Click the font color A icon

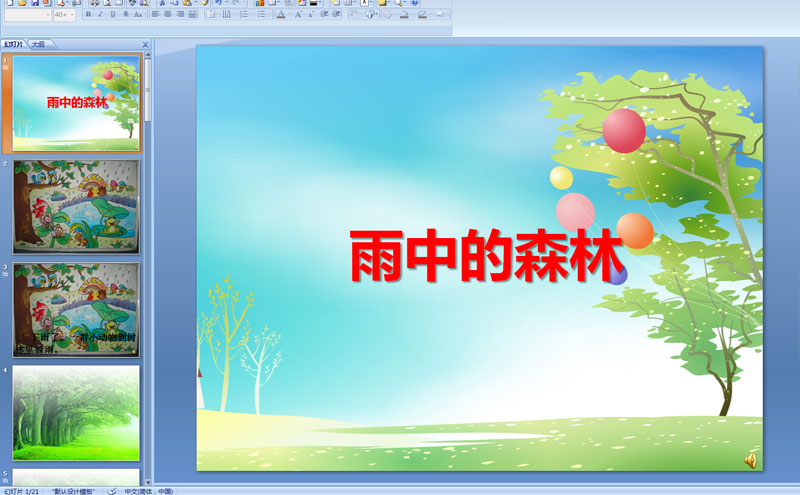pyautogui.click(x=281, y=14)
